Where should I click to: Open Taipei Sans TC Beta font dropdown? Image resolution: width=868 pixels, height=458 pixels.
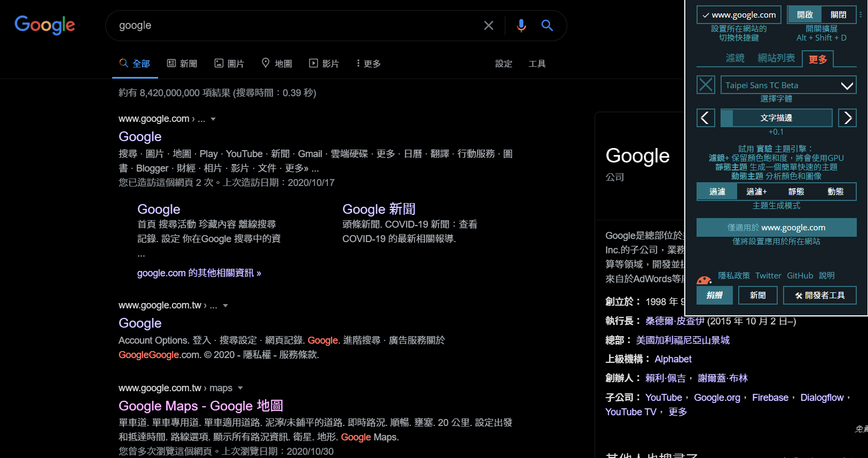788,85
